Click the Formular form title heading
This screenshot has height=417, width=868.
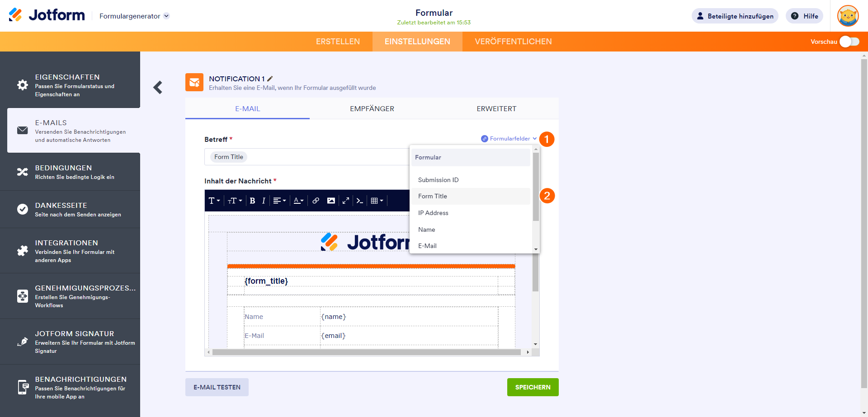point(434,13)
